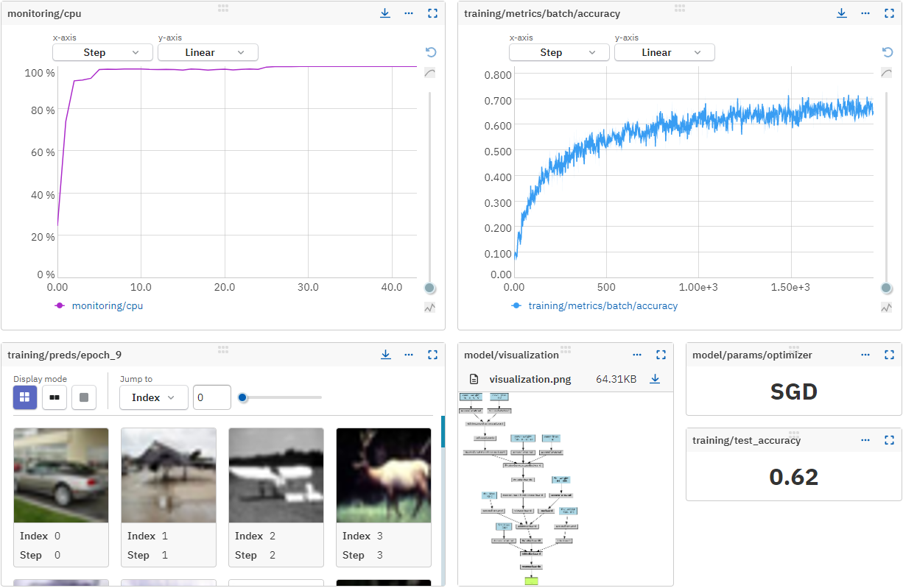This screenshot has height=588, width=903.
Task: Enable two-column display mode for predictions
Action: [54, 397]
